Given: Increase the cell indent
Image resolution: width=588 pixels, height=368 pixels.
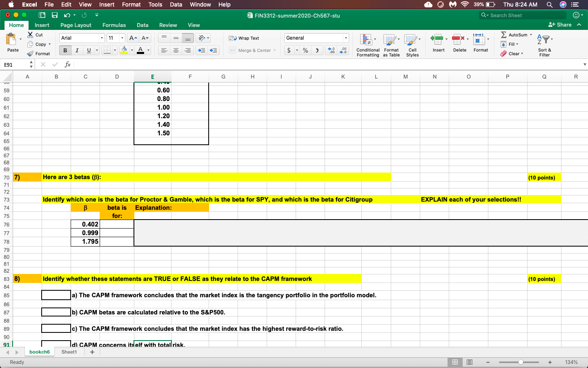Looking at the screenshot, I should (x=213, y=50).
